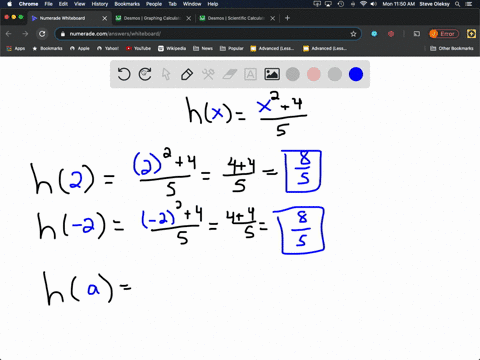480x360 pixels.
Task: Open the YouTube bookmark
Action: point(138,48)
